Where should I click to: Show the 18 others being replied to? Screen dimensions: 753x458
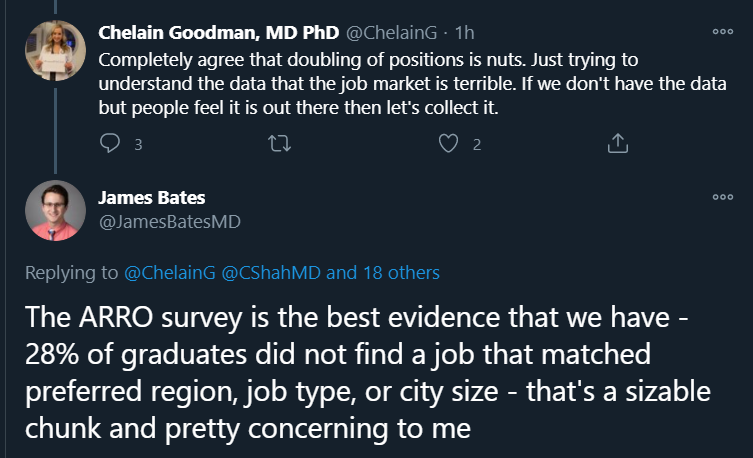coord(384,272)
